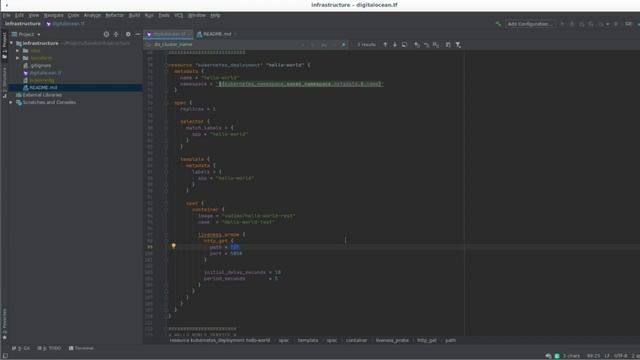Expand Scratches and Consoles

point(11,102)
